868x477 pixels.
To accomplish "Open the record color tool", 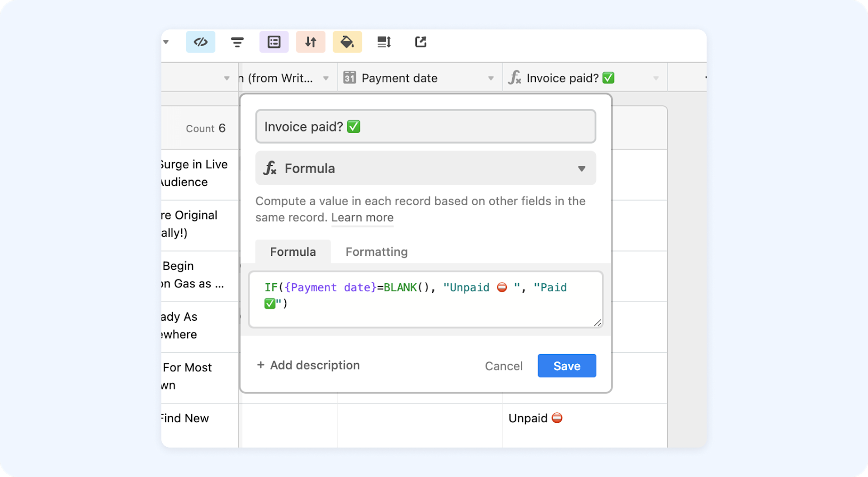I will coord(347,42).
